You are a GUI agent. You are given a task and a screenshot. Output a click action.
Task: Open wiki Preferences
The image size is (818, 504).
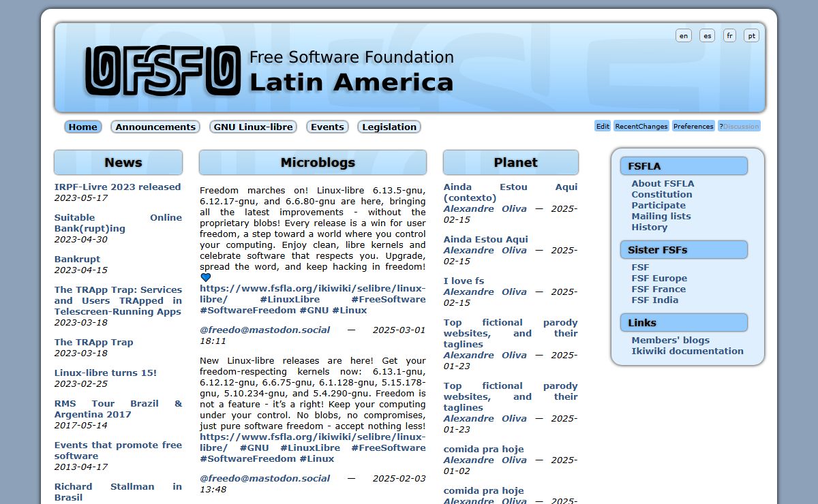click(x=693, y=126)
